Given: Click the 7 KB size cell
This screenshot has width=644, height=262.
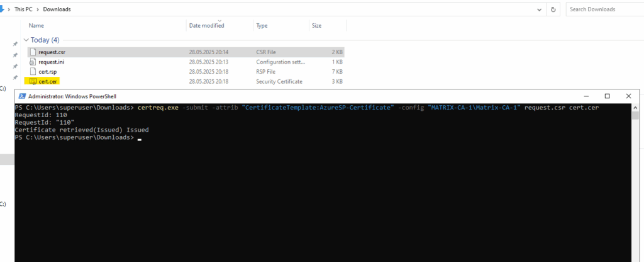Looking at the screenshot, I should click(x=338, y=72).
